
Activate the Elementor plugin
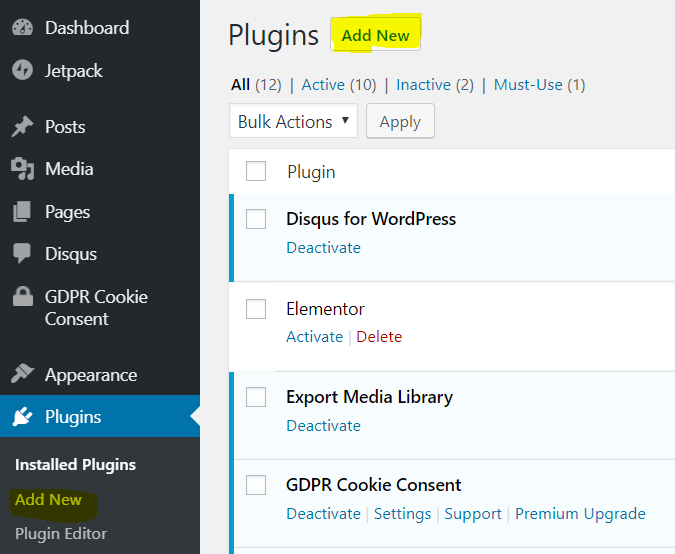point(314,337)
